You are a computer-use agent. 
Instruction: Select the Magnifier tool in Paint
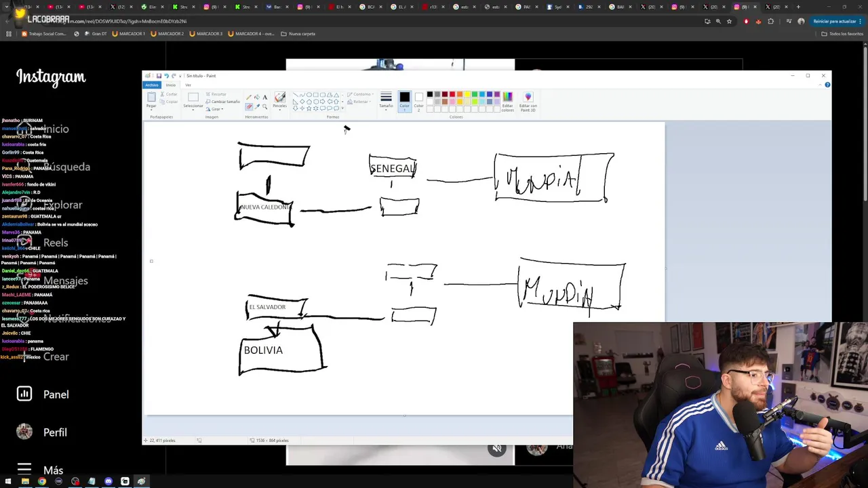[x=265, y=106]
